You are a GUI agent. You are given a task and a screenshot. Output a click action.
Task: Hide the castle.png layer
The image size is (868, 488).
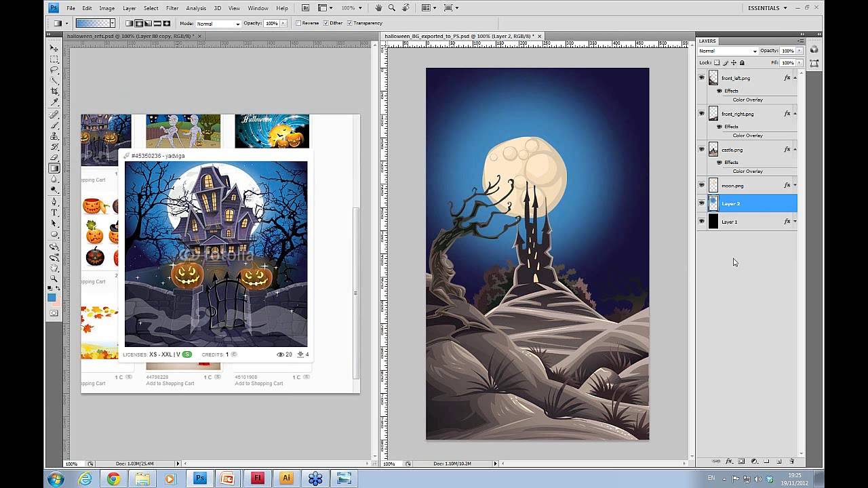701,150
